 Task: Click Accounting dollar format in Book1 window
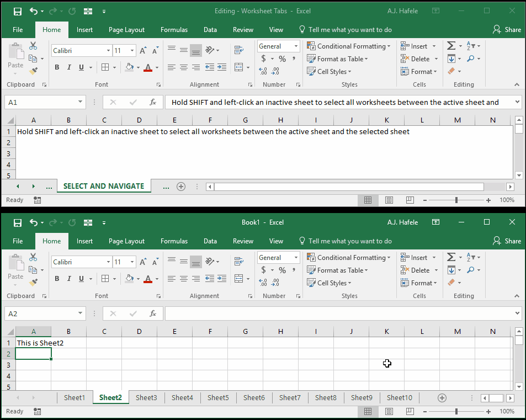[x=264, y=270]
